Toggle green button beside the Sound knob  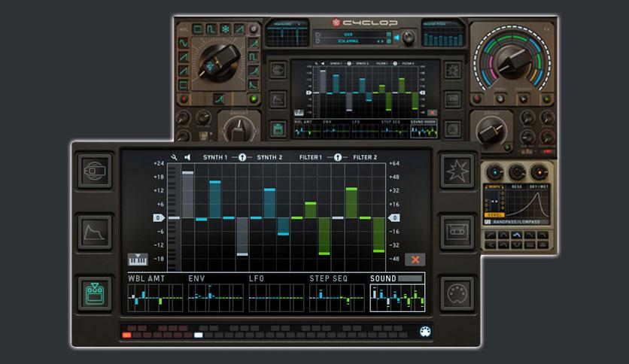507,147
